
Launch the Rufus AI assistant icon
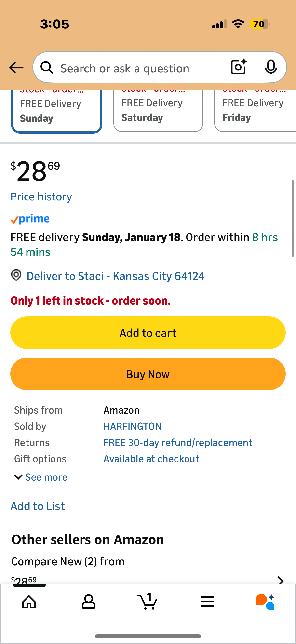(x=265, y=602)
